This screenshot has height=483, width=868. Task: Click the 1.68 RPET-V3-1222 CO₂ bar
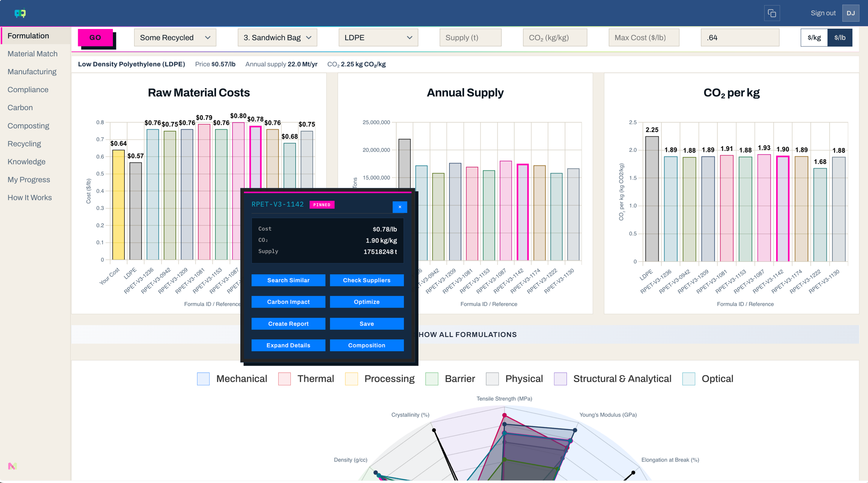click(820, 215)
